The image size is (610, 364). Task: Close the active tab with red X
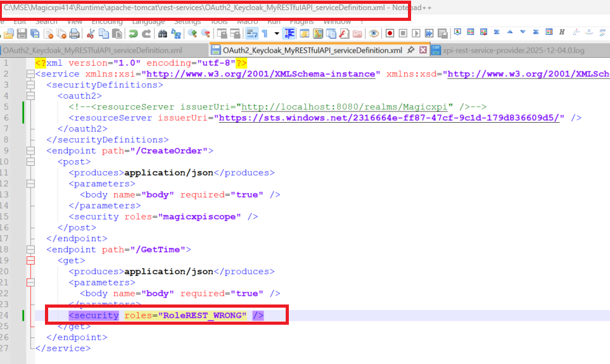[423, 50]
